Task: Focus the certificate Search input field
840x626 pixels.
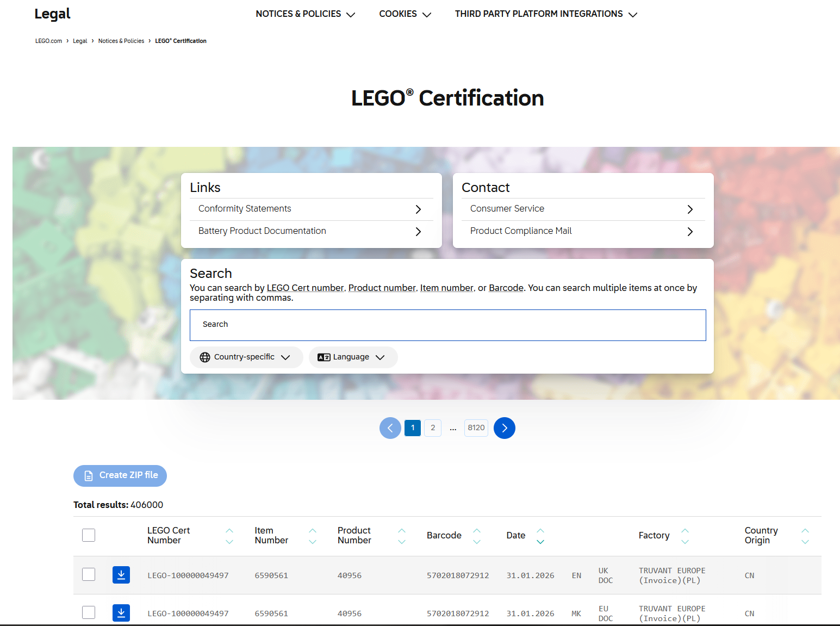Action: point(448,325)
